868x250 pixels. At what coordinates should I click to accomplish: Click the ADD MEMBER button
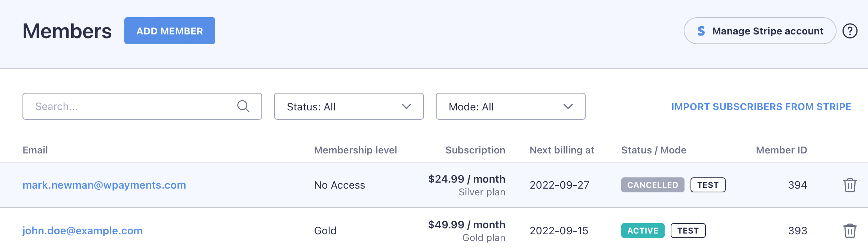point(170,31)
